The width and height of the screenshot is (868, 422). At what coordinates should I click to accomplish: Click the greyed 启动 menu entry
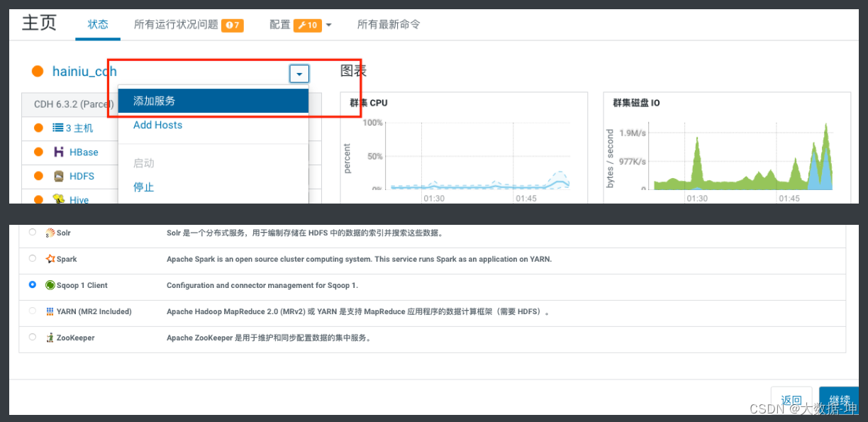(x=144, y=163)
